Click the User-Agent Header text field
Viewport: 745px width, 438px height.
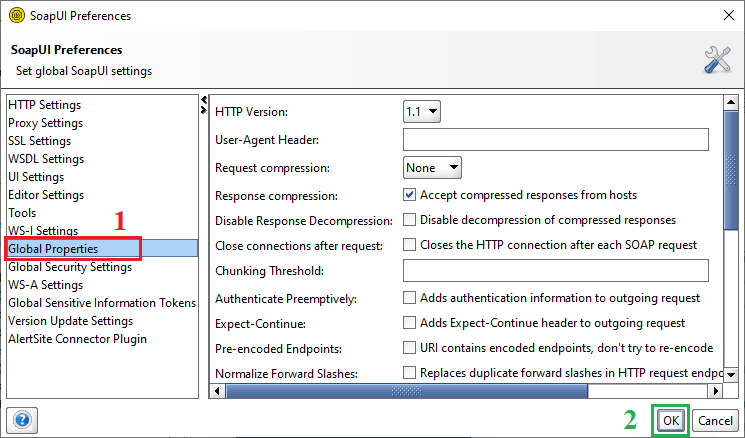(x=555, y=140)
